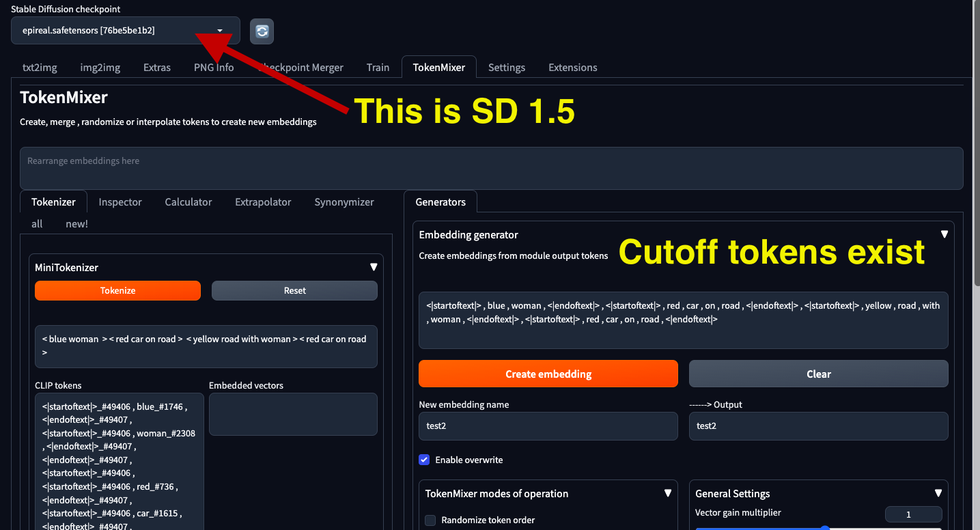Click the checkpoint refresh icon
This screenshot has width=980, height=530.
pyautogui.click(x=262, y=31)
